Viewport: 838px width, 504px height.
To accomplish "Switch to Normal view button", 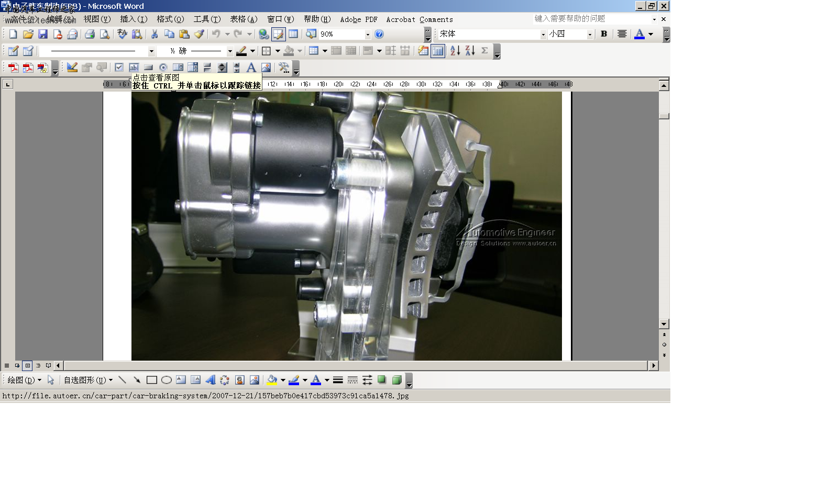I will (x=7, y=366).
